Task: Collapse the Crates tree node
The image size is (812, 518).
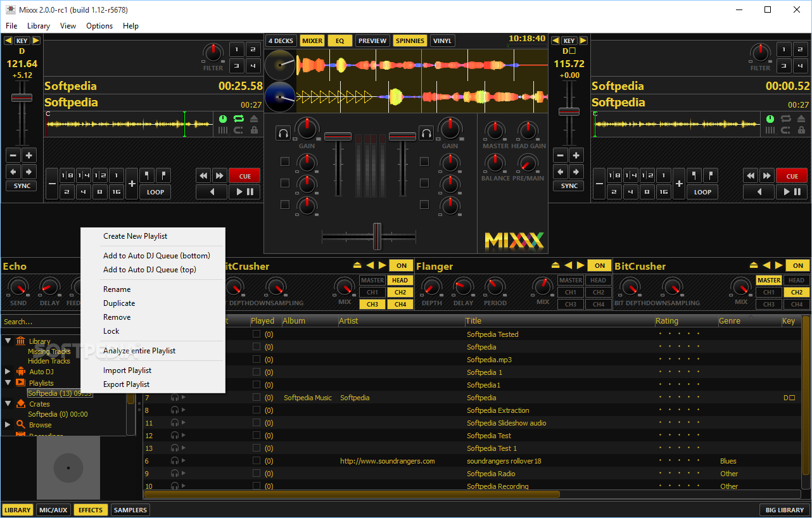Action: [8, 403]
